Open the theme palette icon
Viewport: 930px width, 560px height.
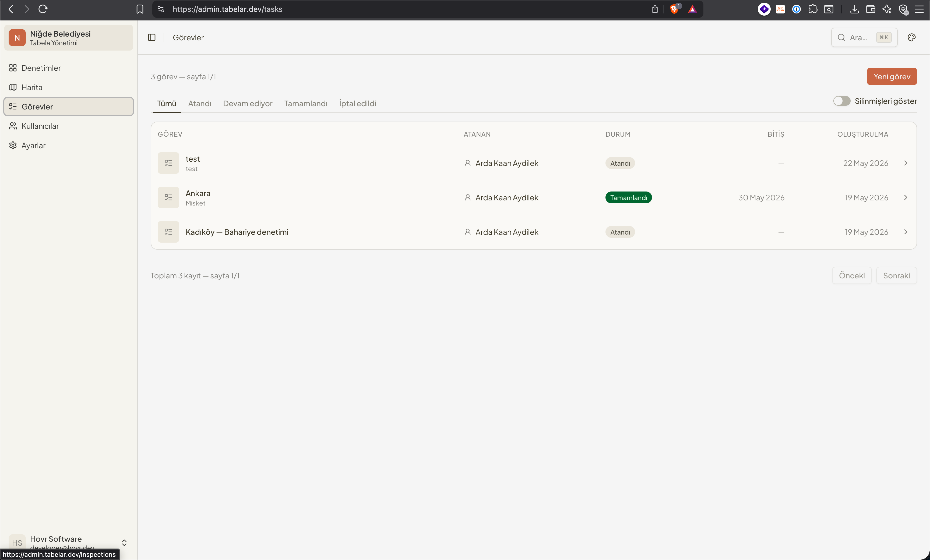click(911, 37)
